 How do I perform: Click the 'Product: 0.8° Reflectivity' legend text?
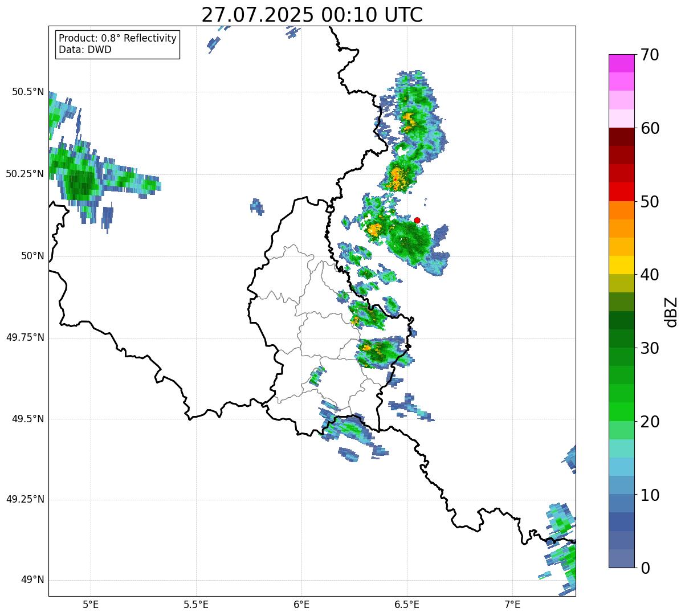117,38
